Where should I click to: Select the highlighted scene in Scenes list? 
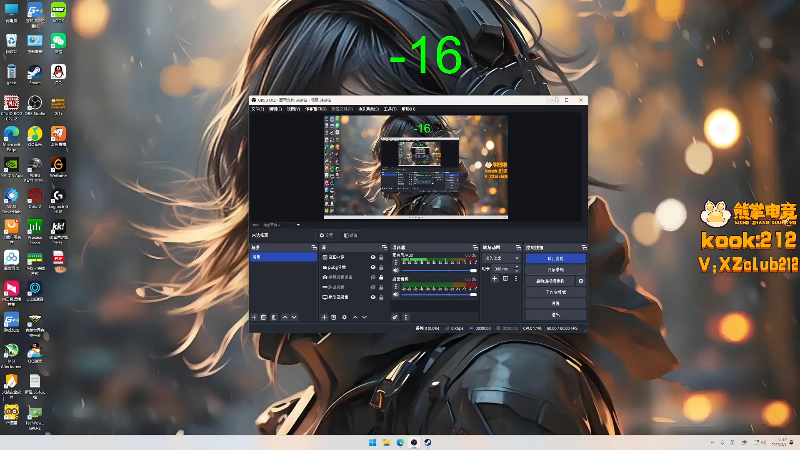pyautogui.click(x=283, y=257)
